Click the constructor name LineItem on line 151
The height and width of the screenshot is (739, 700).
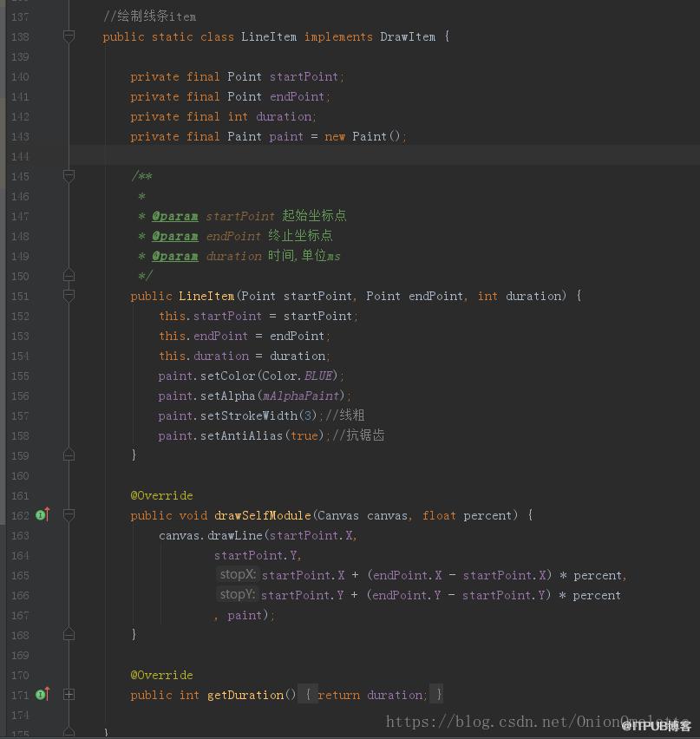click(x=206, y=296)
